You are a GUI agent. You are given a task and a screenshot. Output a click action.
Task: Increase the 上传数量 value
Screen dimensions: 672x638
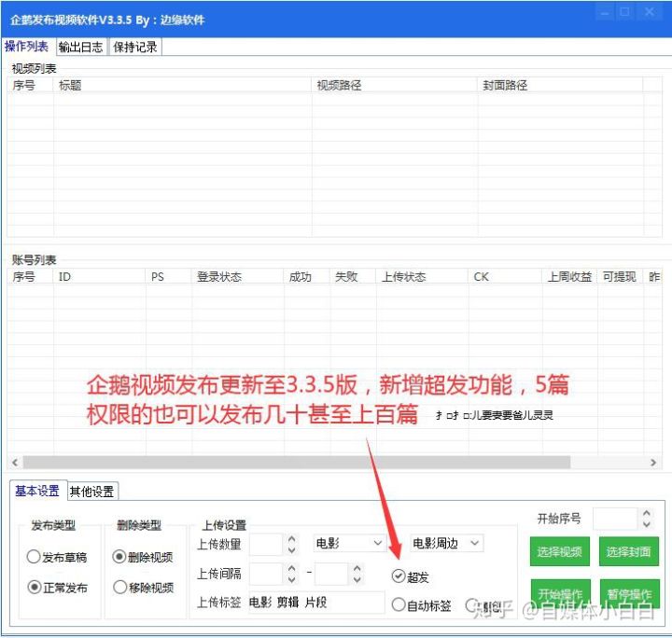(291, 539)
